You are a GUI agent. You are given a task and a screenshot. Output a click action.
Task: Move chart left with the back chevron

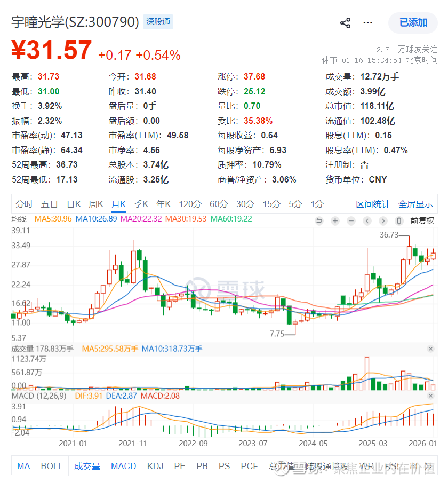(367, 220)
